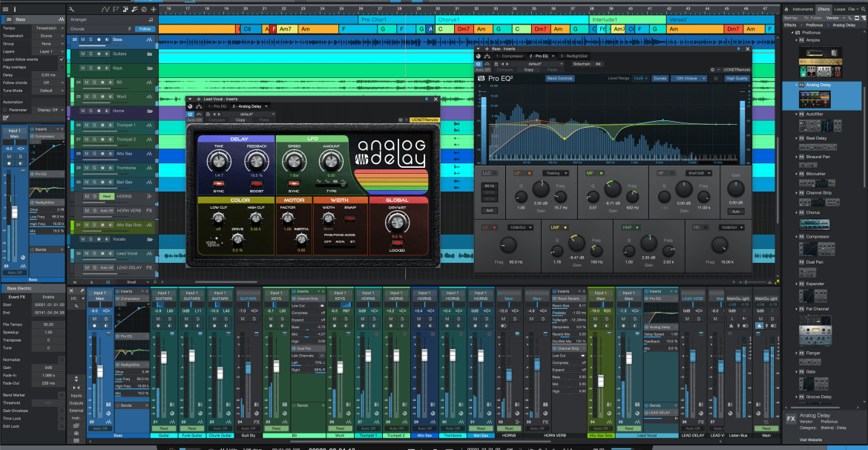Check the Play overlaps checkbox
This screenshot has width=868, height=450.
click(x=62, y=67)
